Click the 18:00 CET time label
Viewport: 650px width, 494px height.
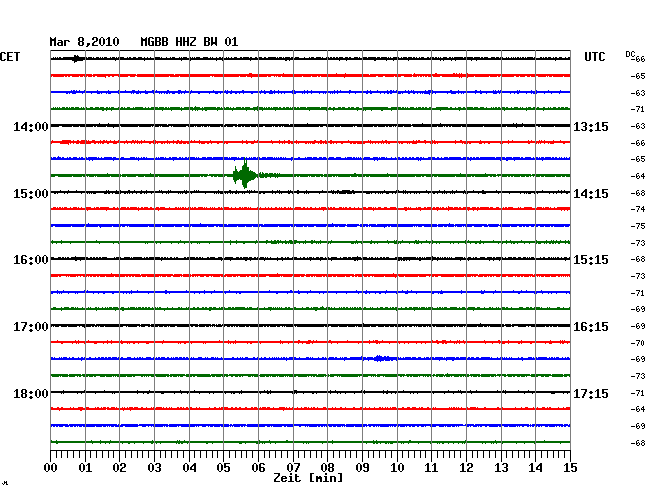(31, 393)
